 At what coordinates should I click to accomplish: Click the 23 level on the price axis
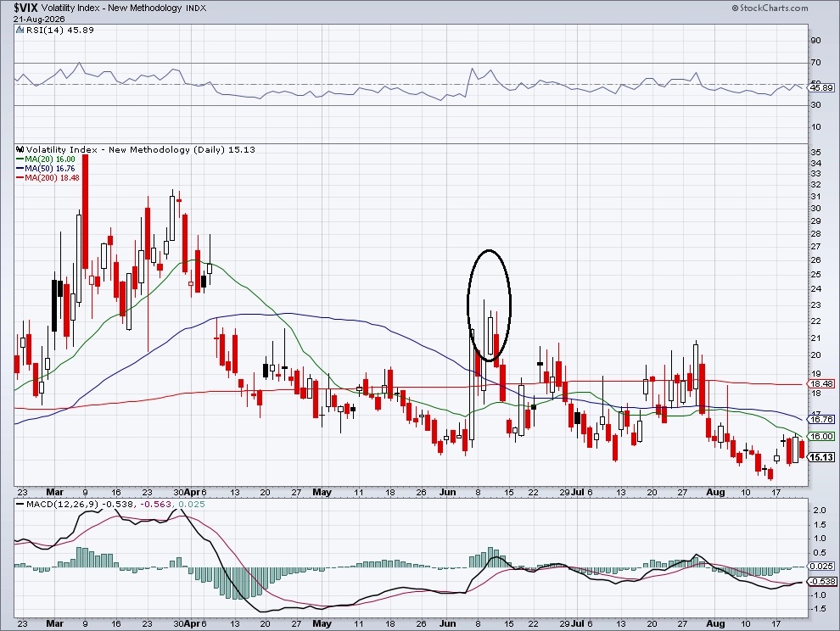click(x=815, y=305)
